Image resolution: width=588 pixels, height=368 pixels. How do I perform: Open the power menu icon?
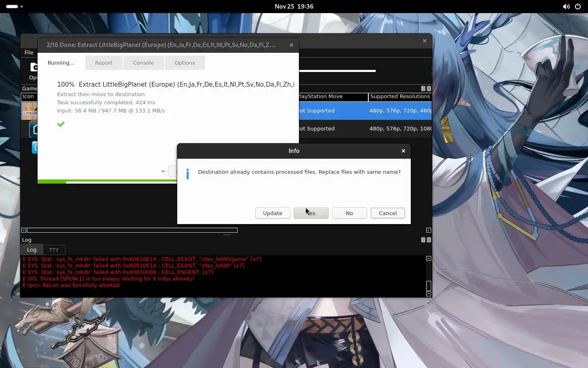tap(578, 7)
